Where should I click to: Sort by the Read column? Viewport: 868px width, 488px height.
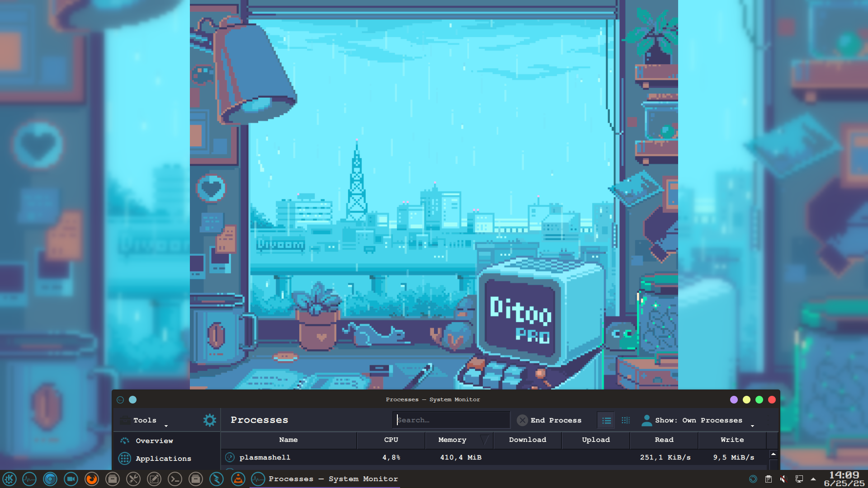click(x=664, y=440)
